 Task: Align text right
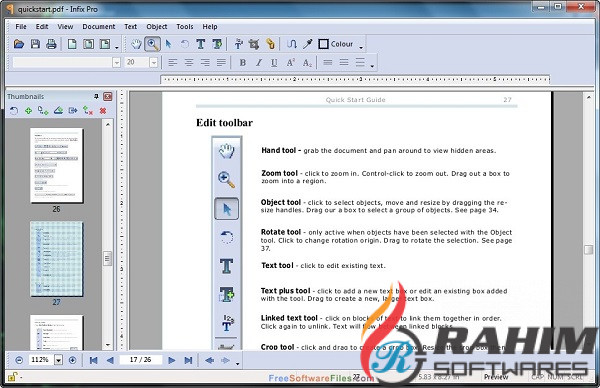click(205, 62)
